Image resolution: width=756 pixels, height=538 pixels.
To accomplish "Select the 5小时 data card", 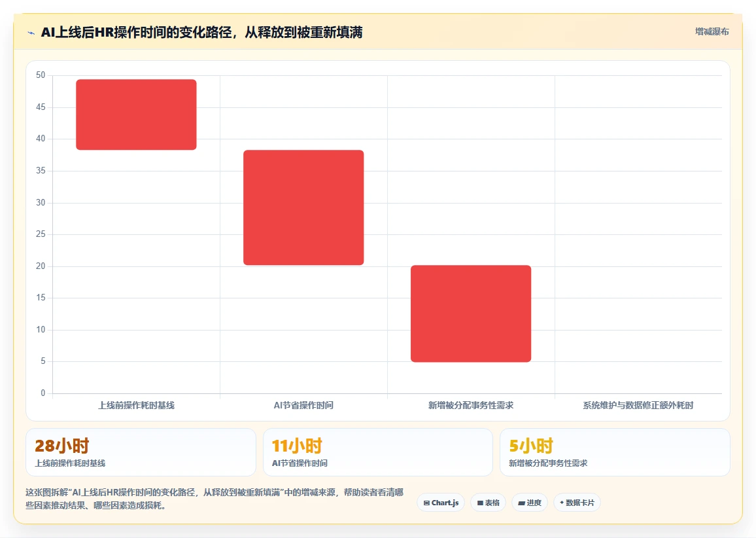I will click(x=615, y=452).
